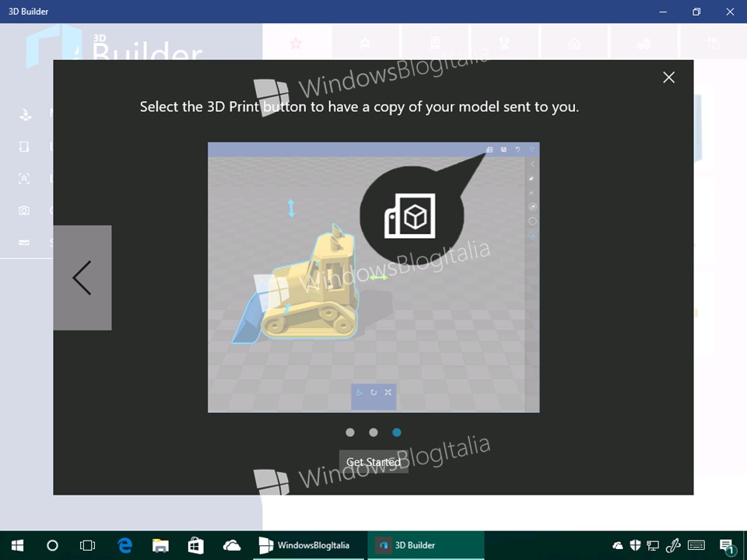This screenshot has width=747, height=560.
Task: Open the train category tab
Action: pyautogui.click(x=435, y=44)
